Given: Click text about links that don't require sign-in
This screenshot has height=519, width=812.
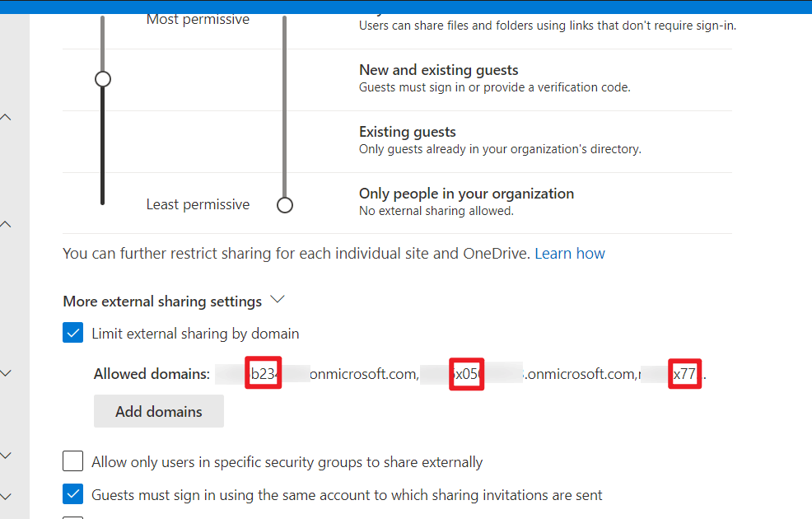Looking at the screenshot, I should point(548,26).
